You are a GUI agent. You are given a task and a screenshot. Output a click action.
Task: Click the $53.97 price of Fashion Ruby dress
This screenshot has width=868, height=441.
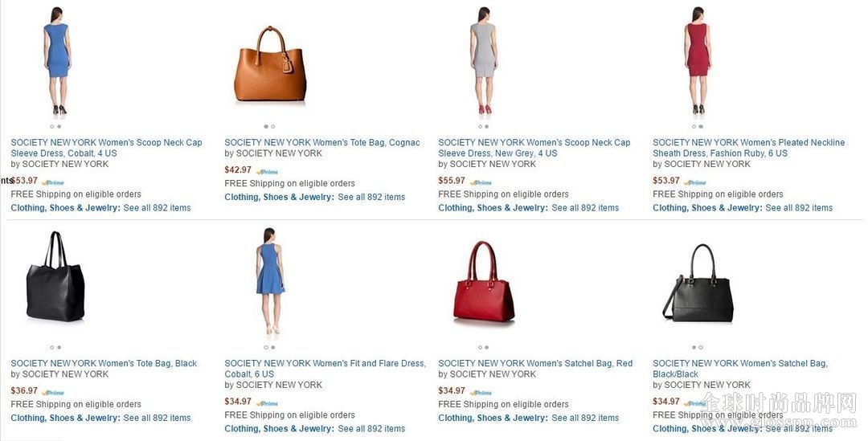[x=666, y=181]
